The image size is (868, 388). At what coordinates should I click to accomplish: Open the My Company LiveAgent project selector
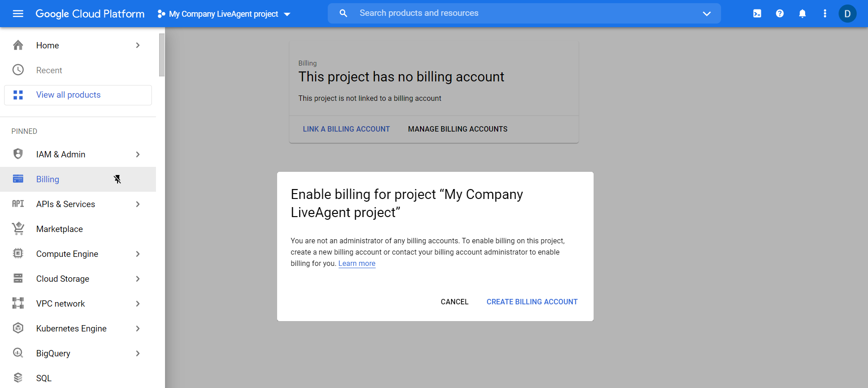[224, 14]
